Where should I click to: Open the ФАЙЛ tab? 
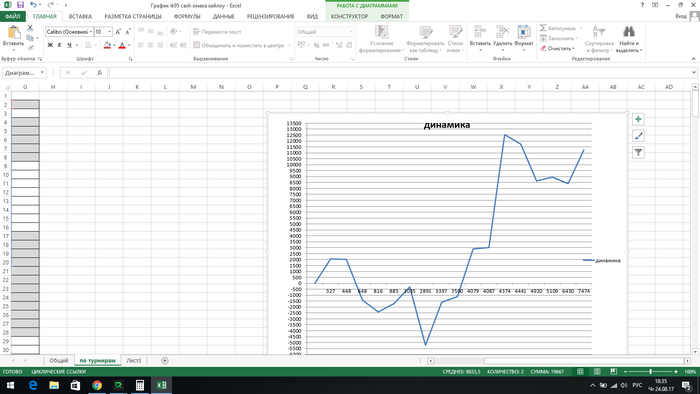12,17
